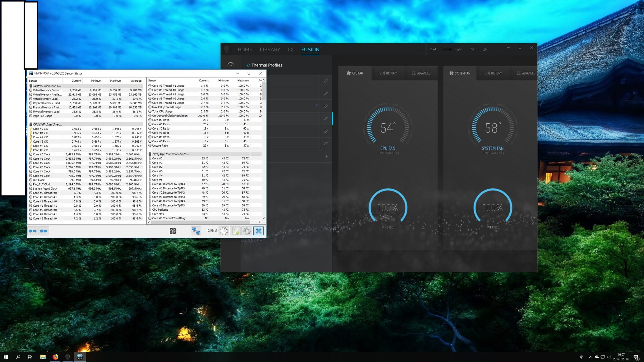Image resolution: width=644 pixels, height=362 pixels.
Task: Open fan control via HWiNFO fan icon
Action: (173, 231)
